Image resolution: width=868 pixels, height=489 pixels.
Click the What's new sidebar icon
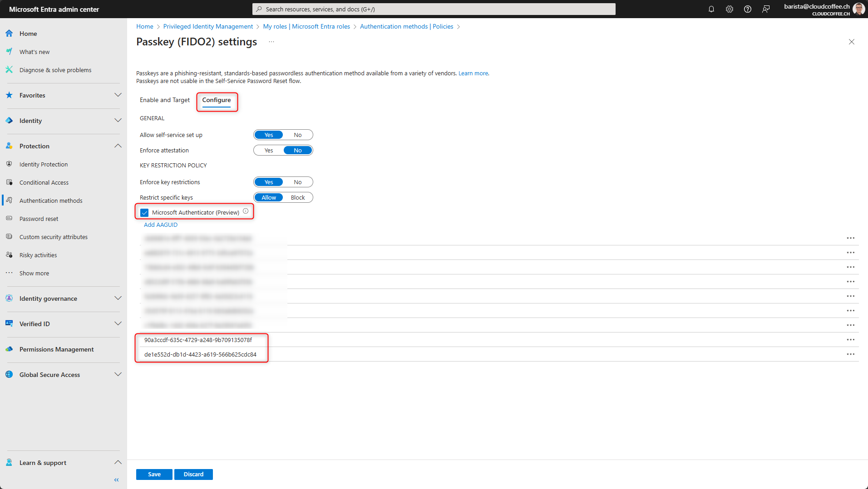[9, 52]
